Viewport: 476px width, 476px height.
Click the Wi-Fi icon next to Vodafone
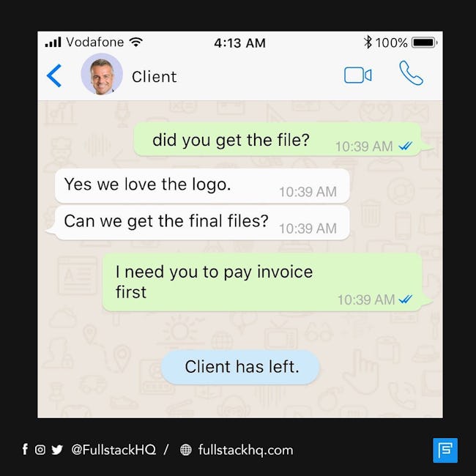[x=135, y=42]
